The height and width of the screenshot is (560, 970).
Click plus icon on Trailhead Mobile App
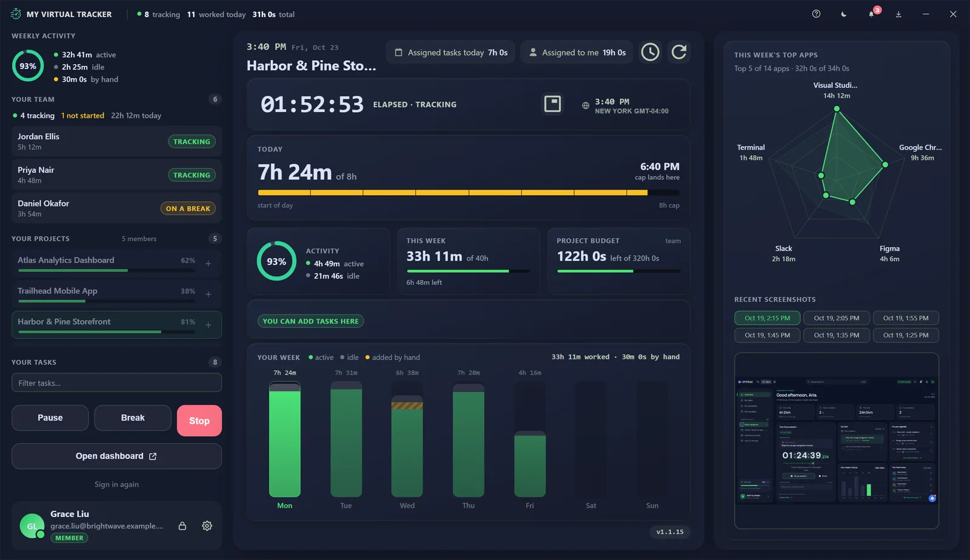(208, 295)
